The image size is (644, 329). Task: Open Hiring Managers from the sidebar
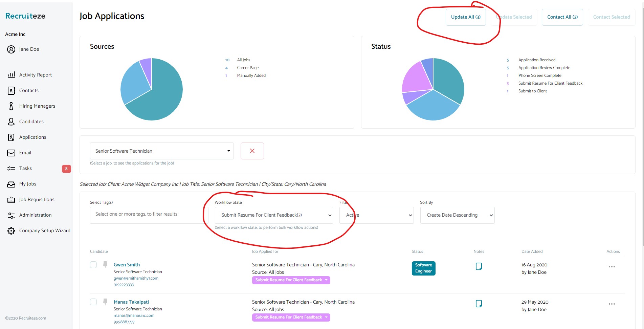tap(37, 106)
